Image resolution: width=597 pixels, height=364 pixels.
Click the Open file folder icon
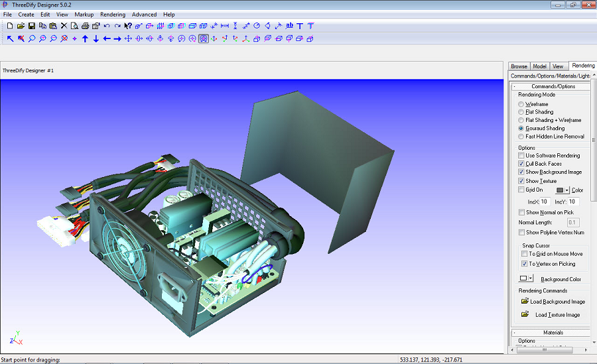point(21,26)
